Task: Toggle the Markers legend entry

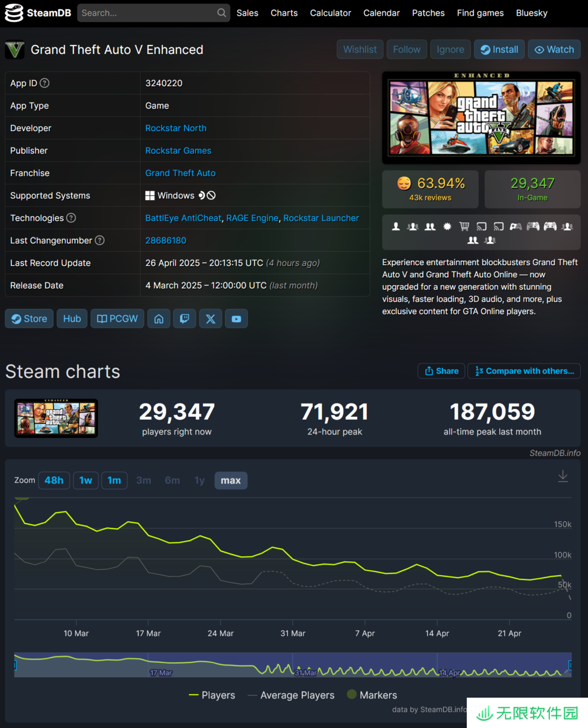Action: pyautogui.click(x=372, y=695)
